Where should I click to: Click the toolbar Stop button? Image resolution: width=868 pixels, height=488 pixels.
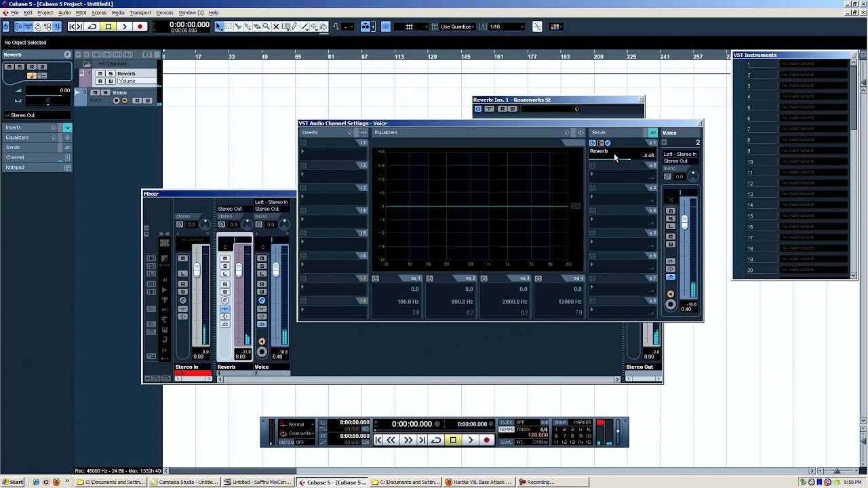[x=108, y=26]
